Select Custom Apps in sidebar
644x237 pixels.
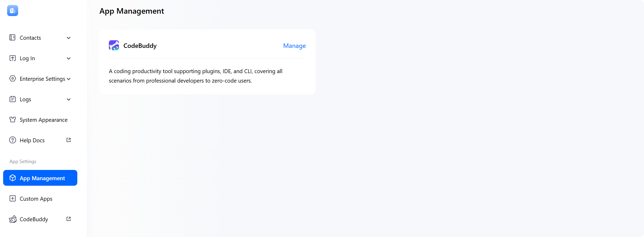click(x=40, y=199)
